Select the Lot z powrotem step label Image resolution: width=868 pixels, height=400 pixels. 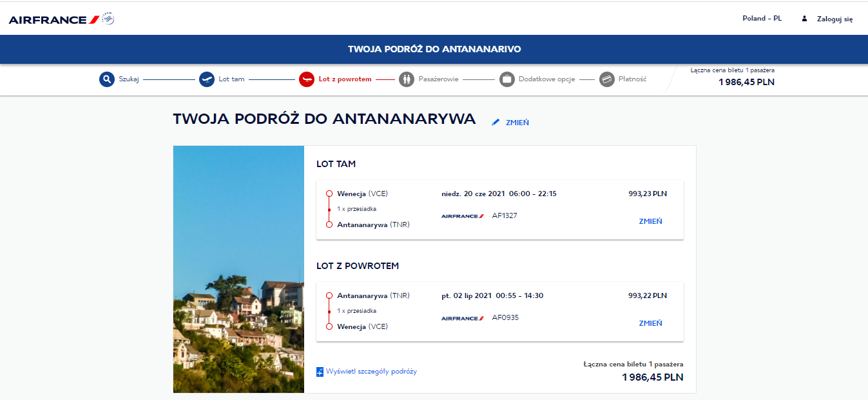pos(345,79)
